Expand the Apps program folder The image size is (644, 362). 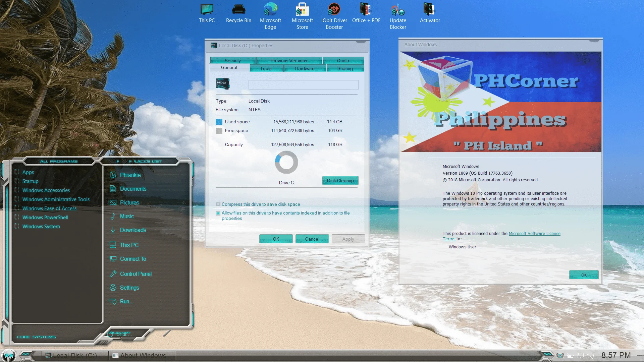(x=28, y=172)
